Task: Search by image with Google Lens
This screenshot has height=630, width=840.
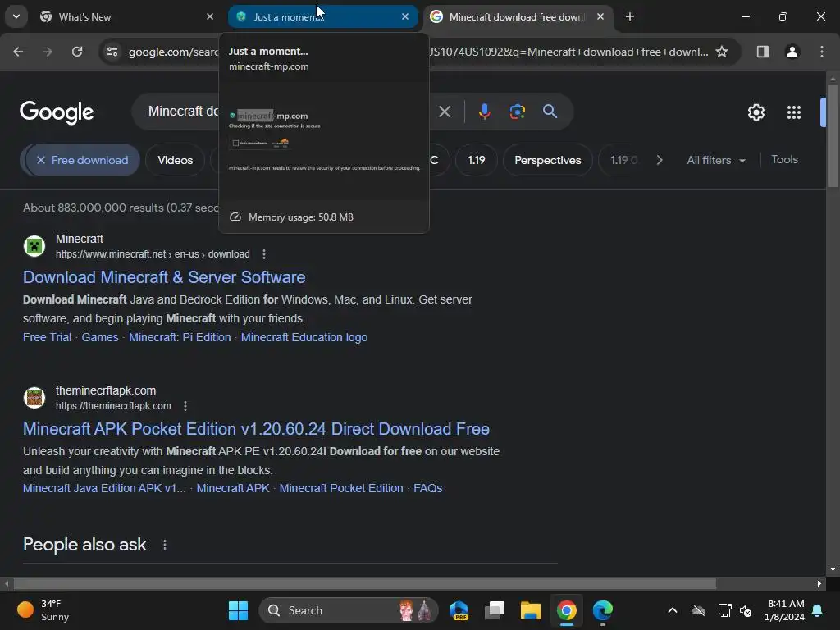Action: tap(518, 112)
